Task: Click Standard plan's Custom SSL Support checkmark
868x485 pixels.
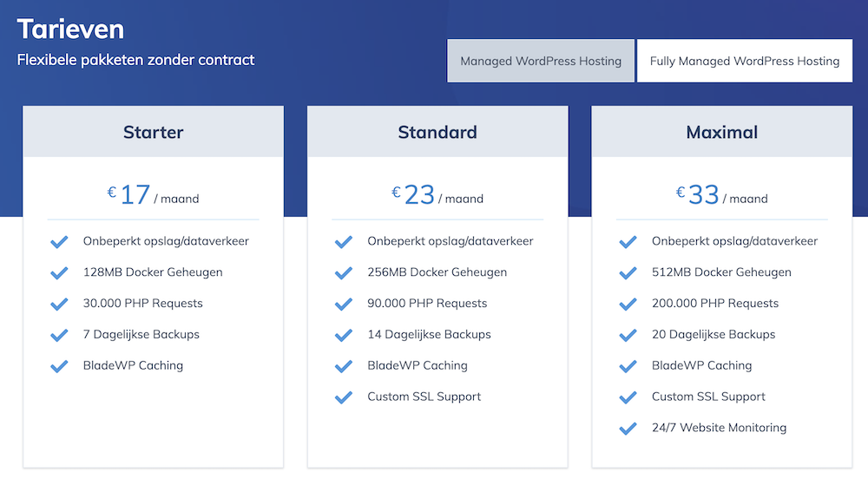Action: pyautogui.click(x=344, y=397)
